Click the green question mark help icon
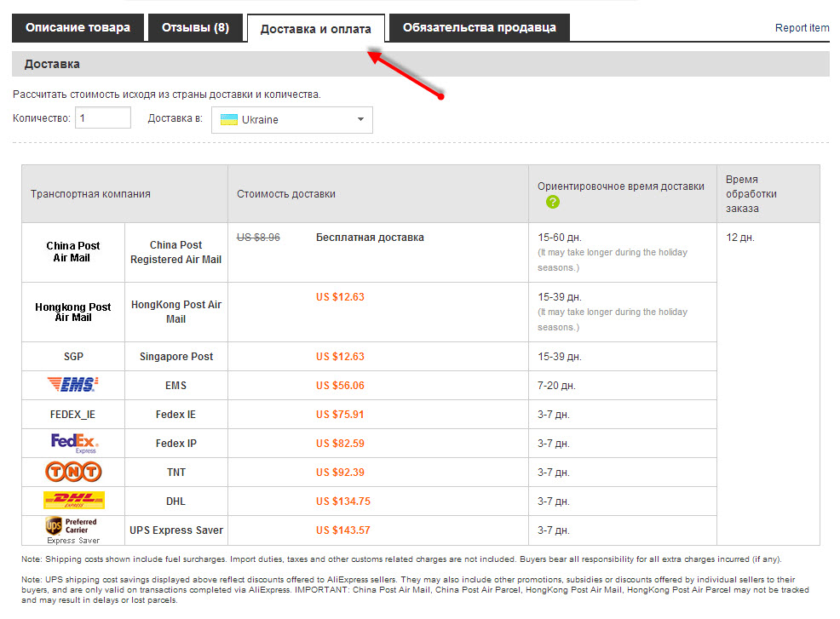Screen dimensions: 840x619 (x=553, y=202)
